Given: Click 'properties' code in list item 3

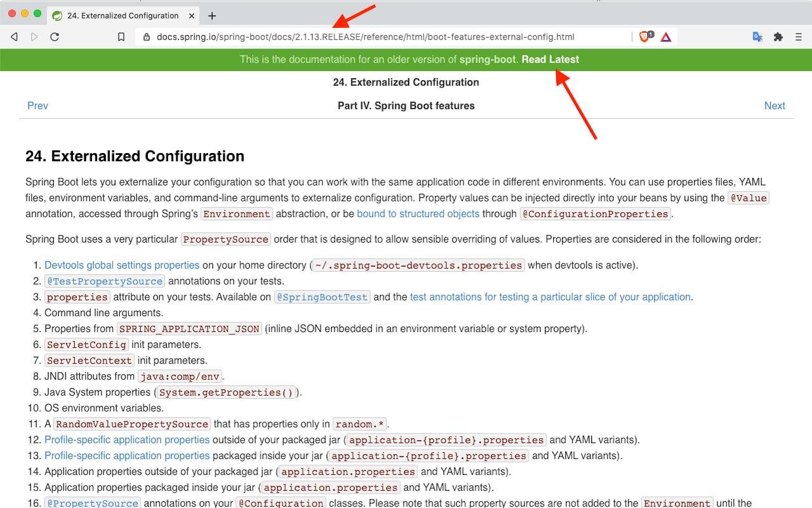Looking at the screenshot, I should pyautogui.click(x=77, y=297).
